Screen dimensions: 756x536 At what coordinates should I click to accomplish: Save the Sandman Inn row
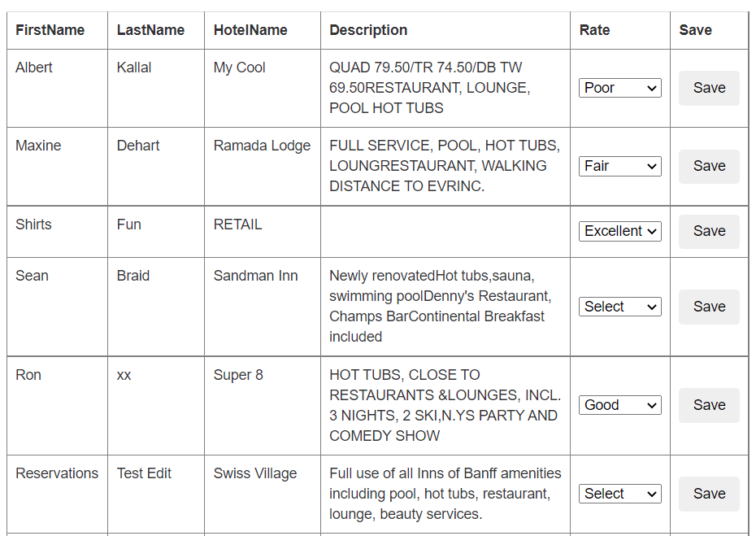pos(709,307)
